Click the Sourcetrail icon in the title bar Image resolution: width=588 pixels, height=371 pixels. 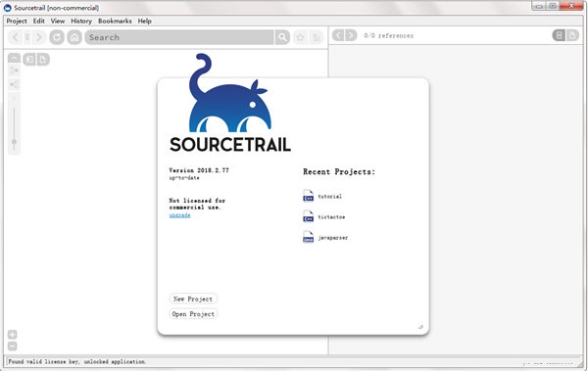[x=8, y=8]
